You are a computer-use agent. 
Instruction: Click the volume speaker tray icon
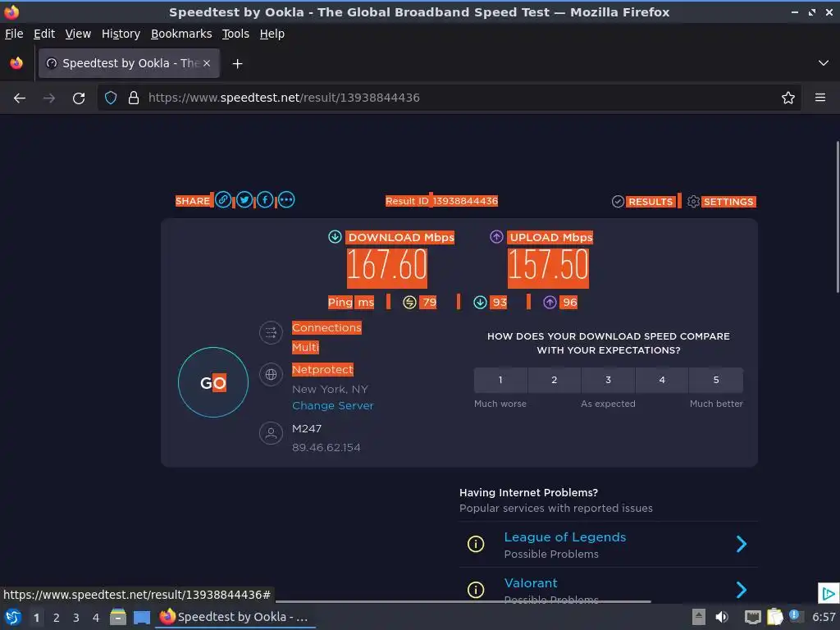(x=722, y=617)
